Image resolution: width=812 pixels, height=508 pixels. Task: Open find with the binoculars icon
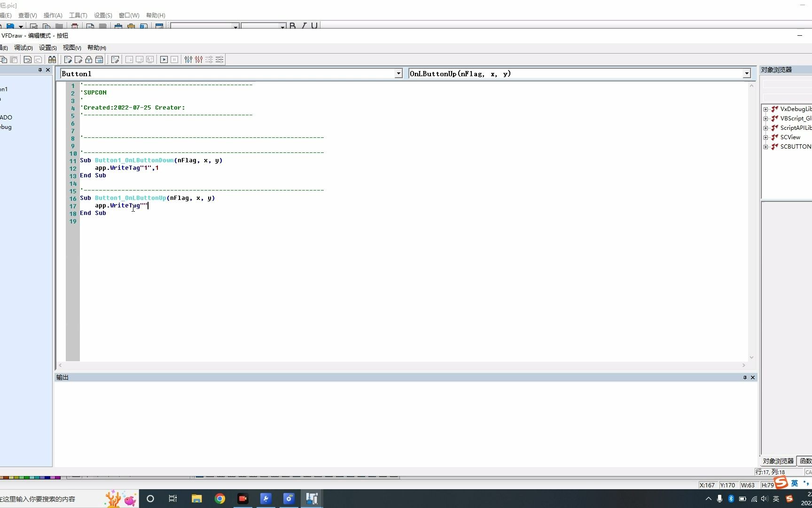(52, 60)
